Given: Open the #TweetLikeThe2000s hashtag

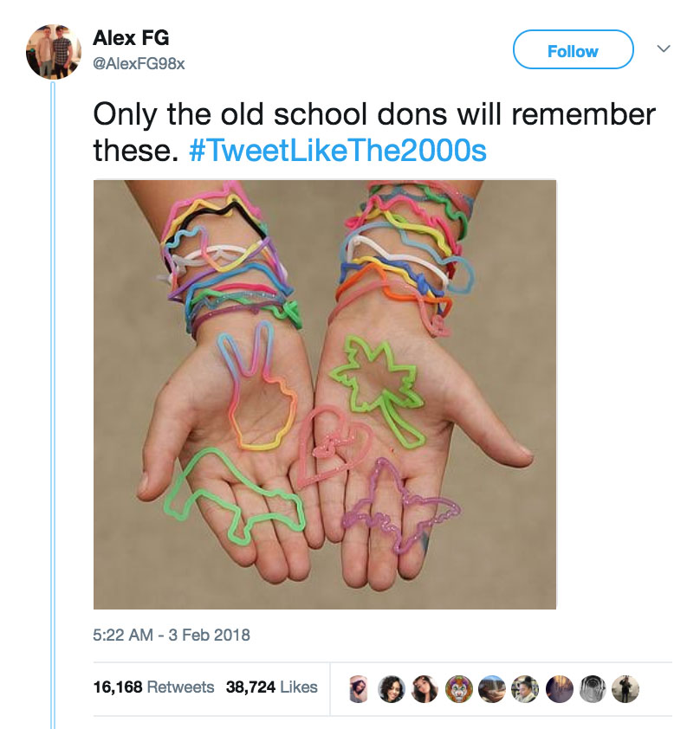Looking at the screenshot, I should pos(338,151).
